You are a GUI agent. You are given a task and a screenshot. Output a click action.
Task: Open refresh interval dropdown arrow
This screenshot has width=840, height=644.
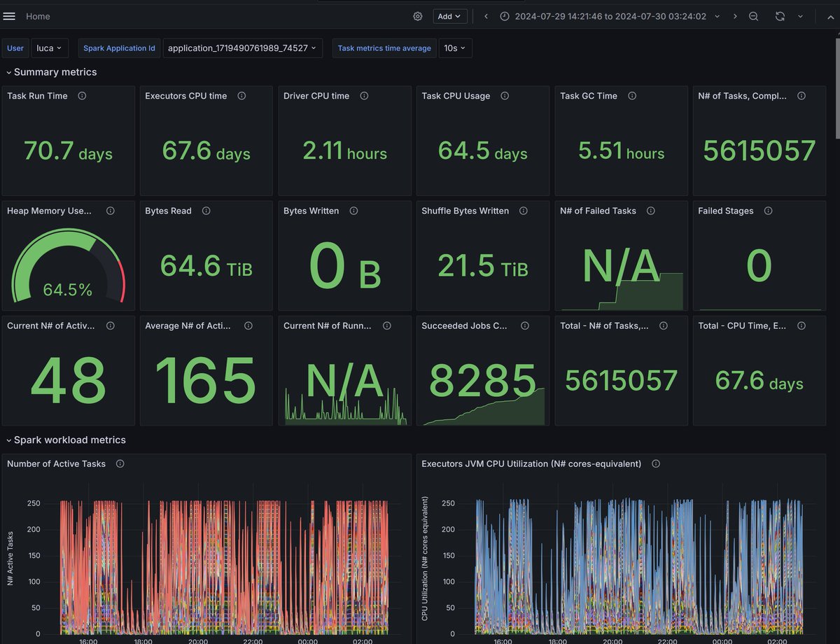(x=800, y=16)
